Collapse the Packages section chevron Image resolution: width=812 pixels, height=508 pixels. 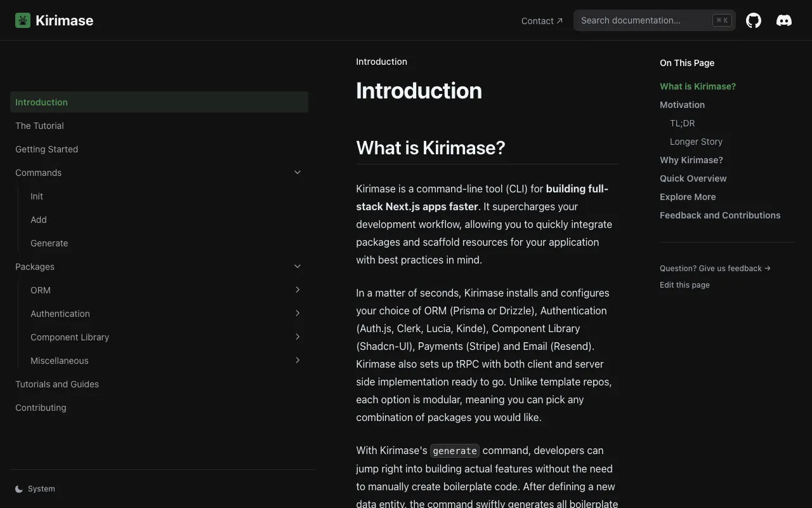pyautogui.click(x=298, y=267)
